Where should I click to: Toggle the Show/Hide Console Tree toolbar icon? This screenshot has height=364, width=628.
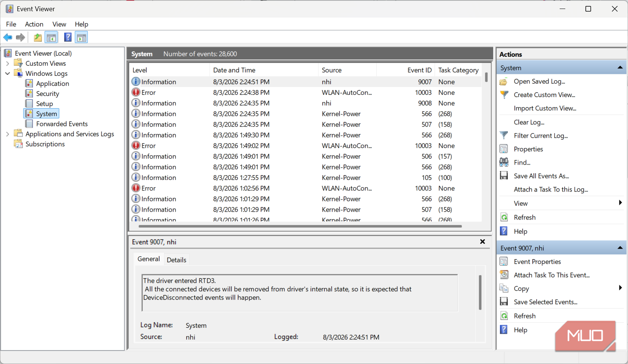click(x=51, y=37)
